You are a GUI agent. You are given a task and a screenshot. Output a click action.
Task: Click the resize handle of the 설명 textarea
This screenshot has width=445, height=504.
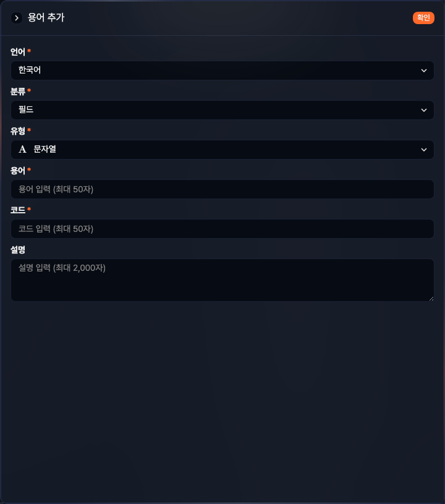pyautogui.click(x=431, y=298)
